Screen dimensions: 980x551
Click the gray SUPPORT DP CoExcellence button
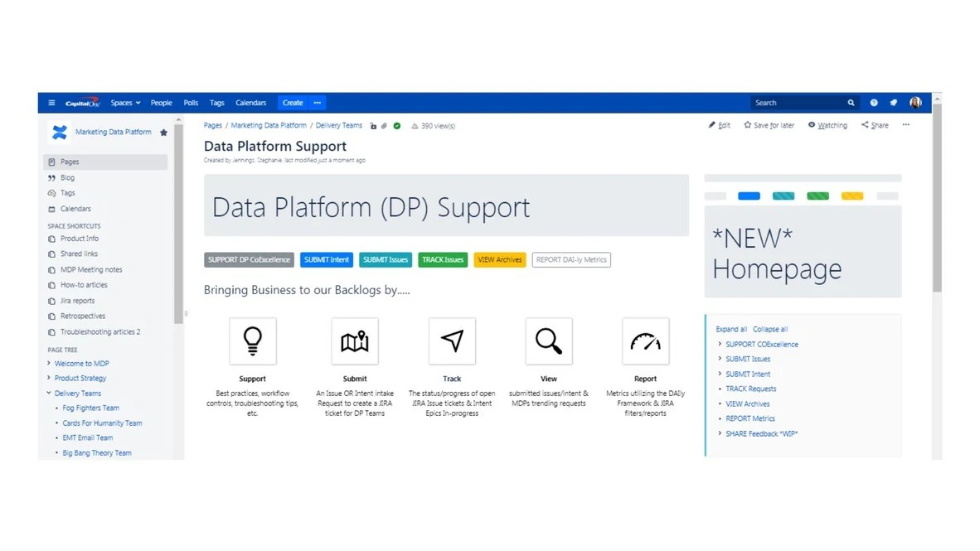point(249,260)
